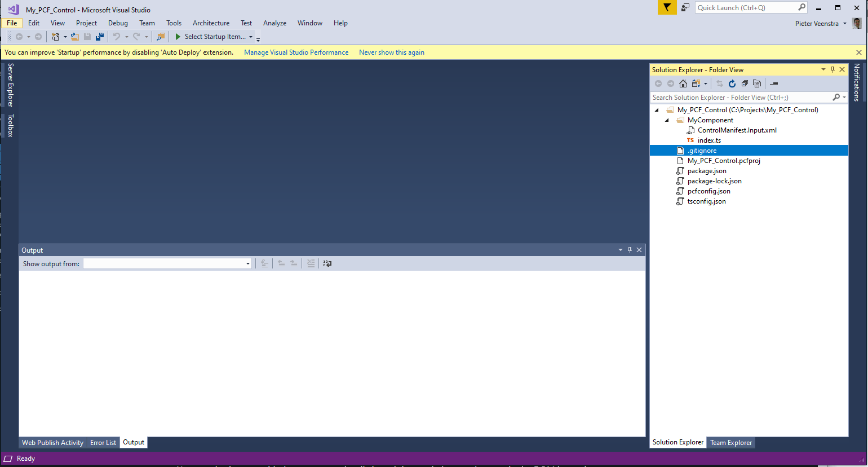This screenshot has height=467, width=868.
Task: Select index.ts file in the tree
Action: [x=709, y=140]
